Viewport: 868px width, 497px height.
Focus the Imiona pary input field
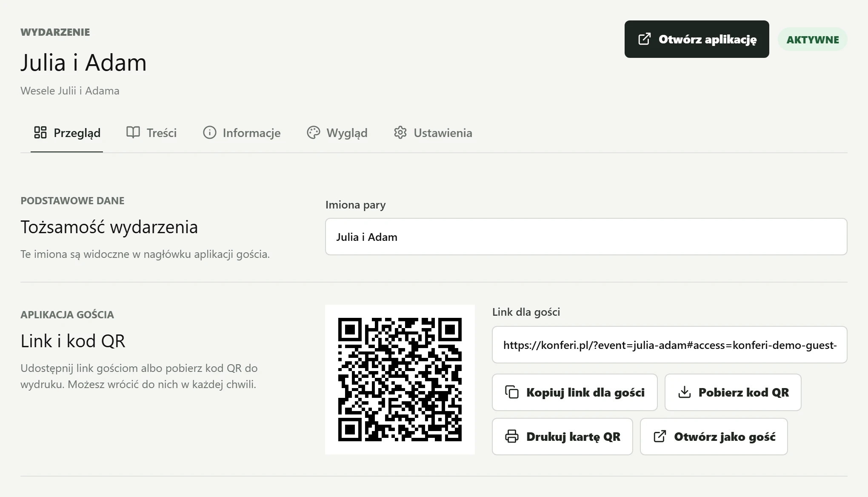(586, 237)
